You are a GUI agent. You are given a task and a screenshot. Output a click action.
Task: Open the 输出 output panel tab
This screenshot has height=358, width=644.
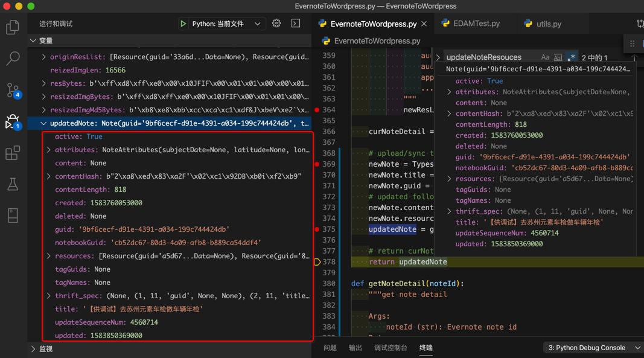(355, 348)
